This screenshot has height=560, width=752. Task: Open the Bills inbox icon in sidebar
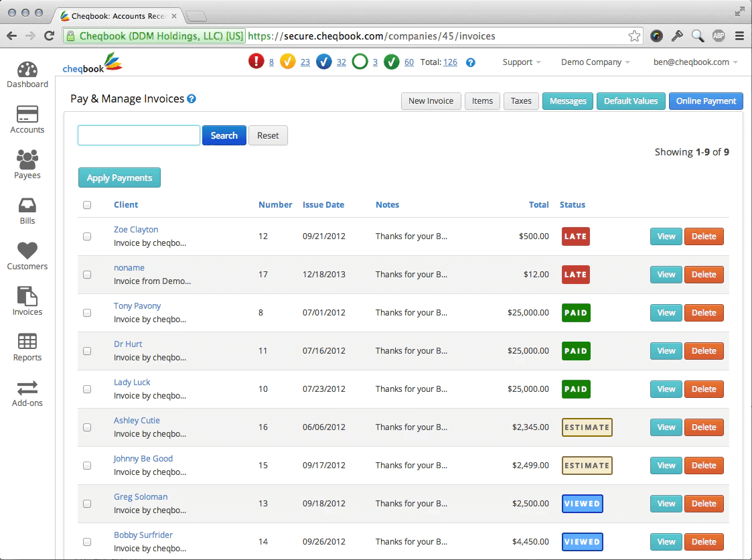(x=27, y=206)
